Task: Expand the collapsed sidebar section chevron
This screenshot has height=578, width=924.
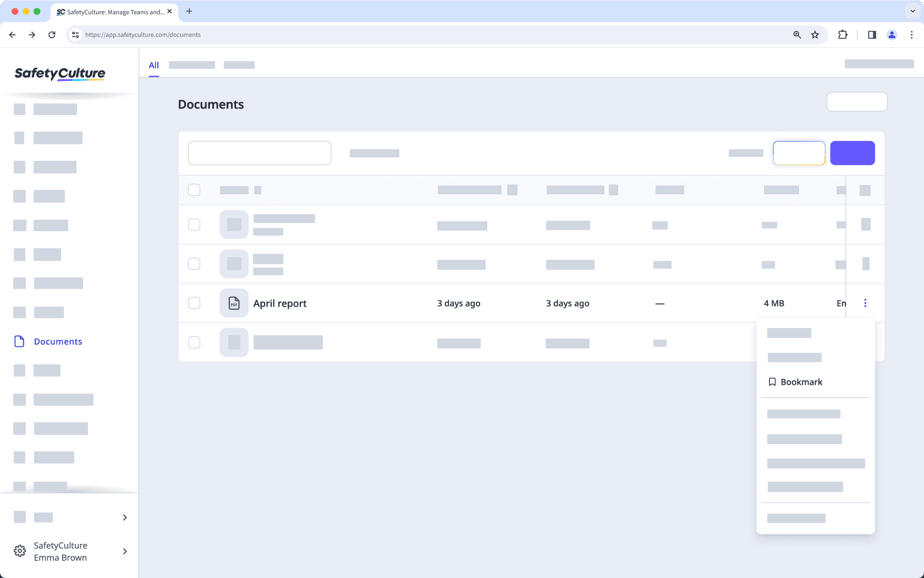Action: [124, 517]
